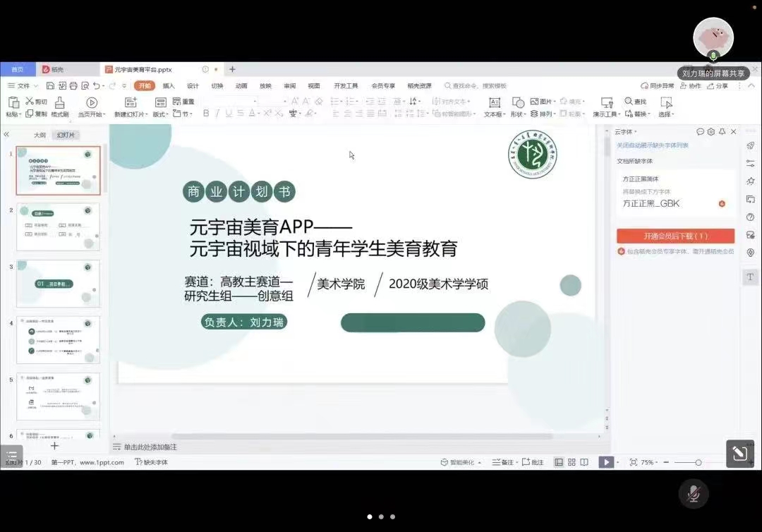This screenshot has height=532, width=762.
Task: Open the Arrange (排列) dropdown
Action: 543,114
